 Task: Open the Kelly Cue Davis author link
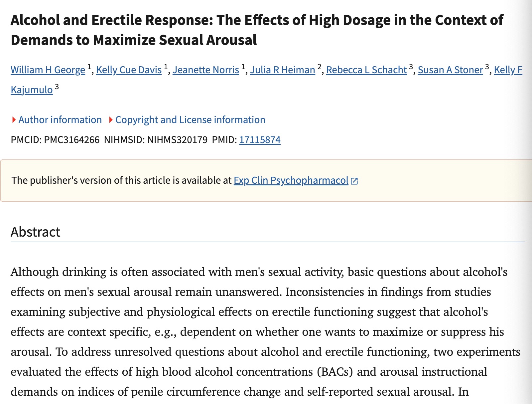[129, 70]
